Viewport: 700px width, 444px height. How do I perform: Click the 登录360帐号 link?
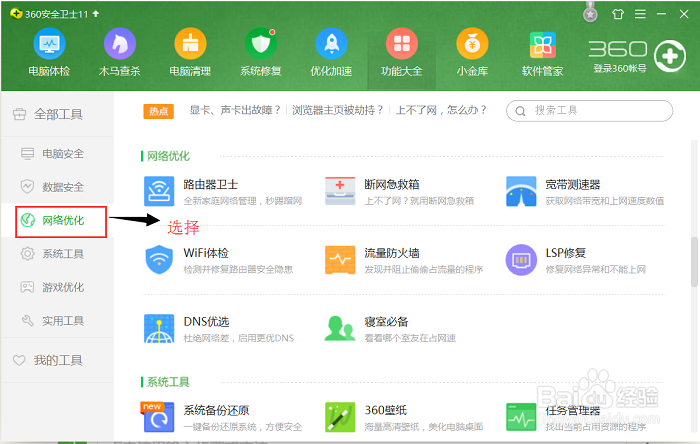tap(620, 69)
